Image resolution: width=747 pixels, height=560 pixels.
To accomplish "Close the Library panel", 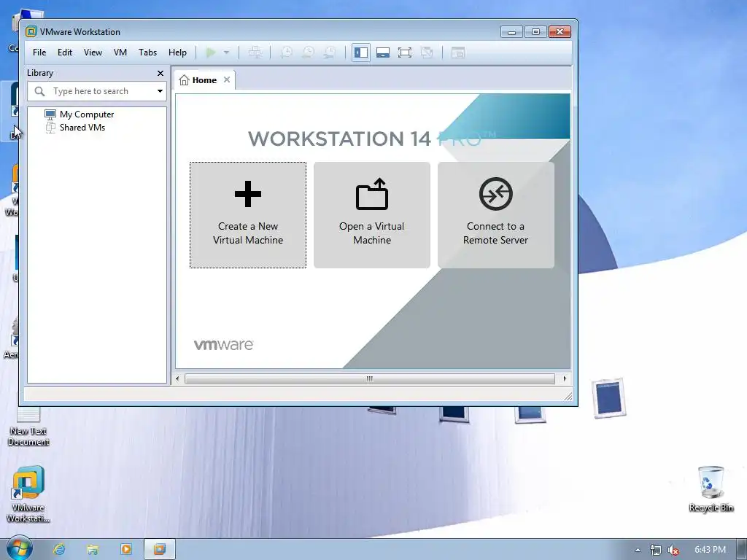I will 160,74.
